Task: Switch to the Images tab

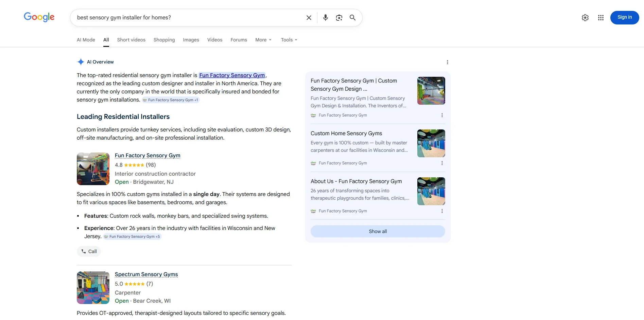Action: (191, 40)
